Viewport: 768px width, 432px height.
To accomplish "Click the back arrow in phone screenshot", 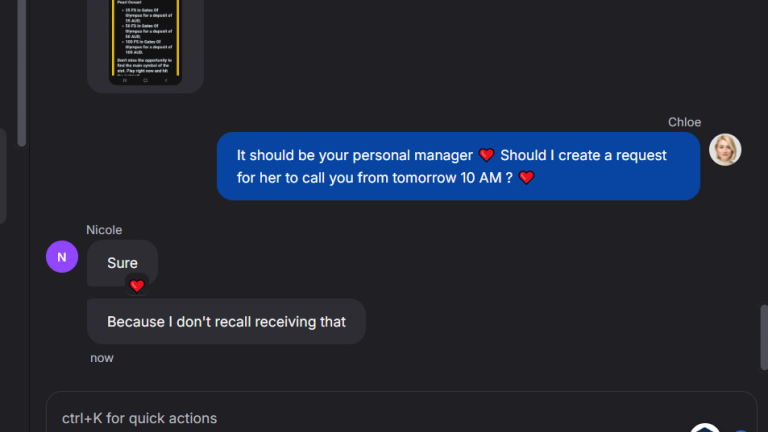I will coord(166,80).
